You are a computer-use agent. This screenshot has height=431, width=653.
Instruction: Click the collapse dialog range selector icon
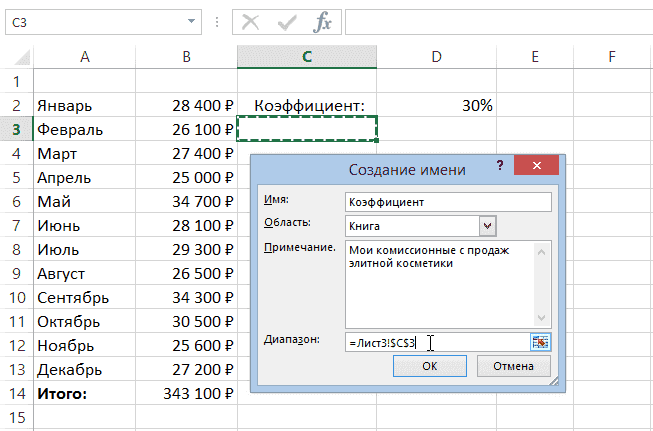(x=540, y=342)
